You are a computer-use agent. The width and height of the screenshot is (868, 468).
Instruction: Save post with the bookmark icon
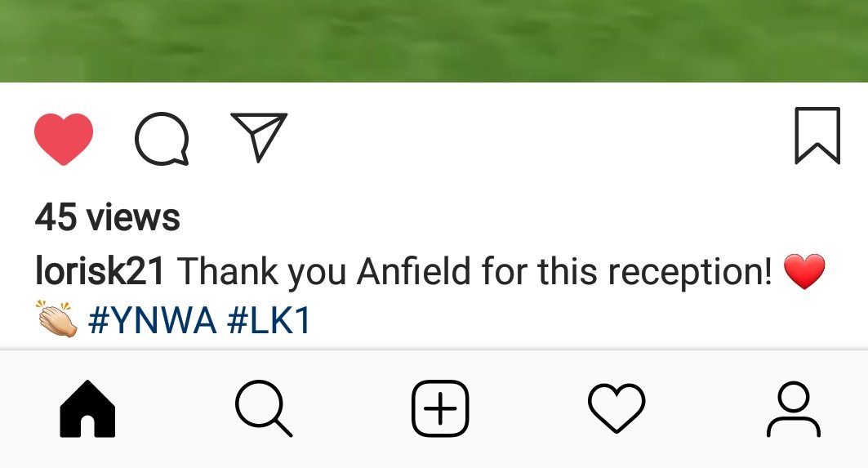point(817,136)
